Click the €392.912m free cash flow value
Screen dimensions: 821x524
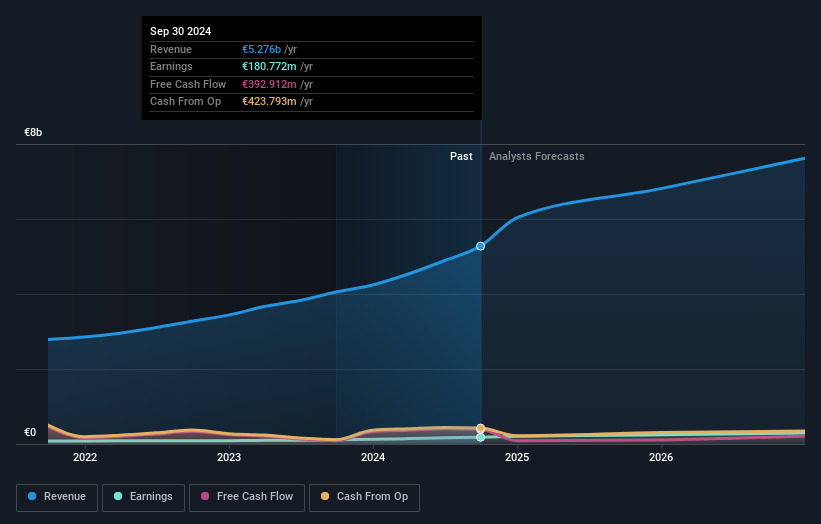coord(269,84)
